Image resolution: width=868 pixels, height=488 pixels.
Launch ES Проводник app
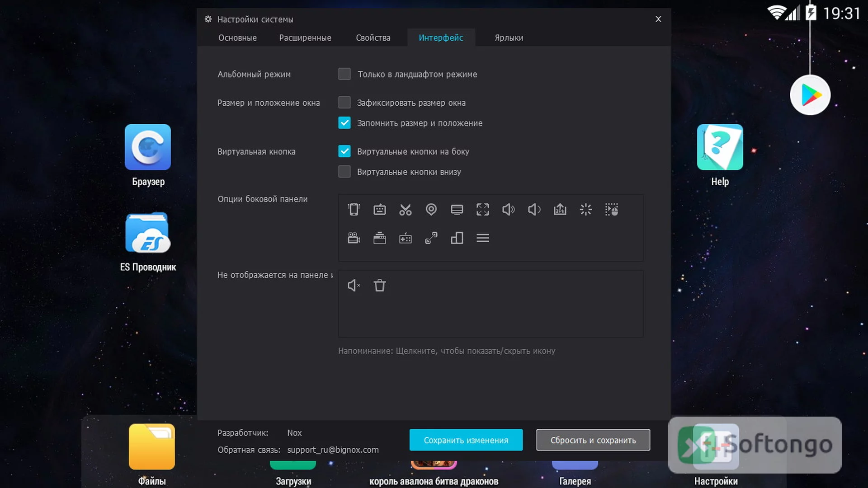148,233
